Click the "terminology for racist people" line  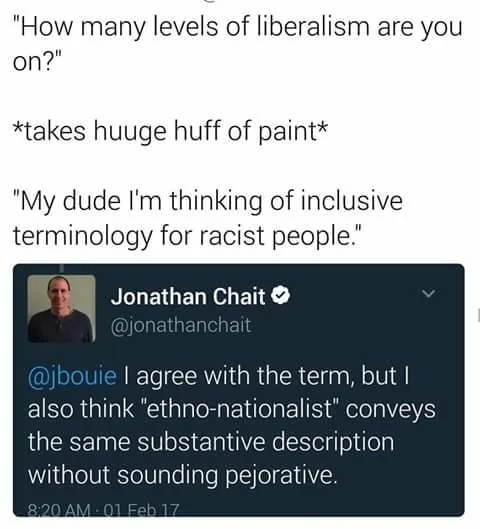(187, 236)
